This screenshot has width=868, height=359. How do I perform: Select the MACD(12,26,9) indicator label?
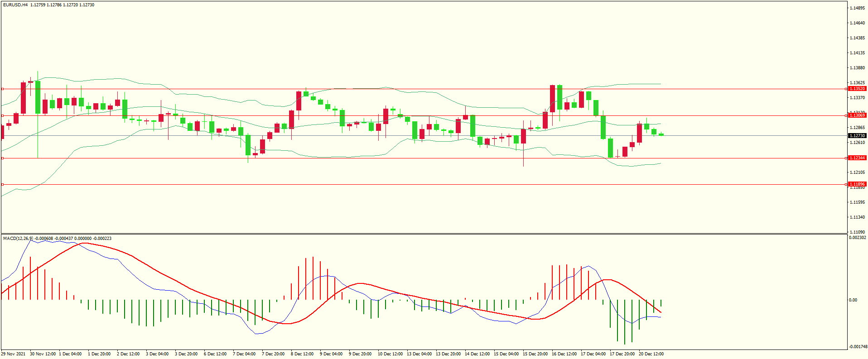pos(18,238)
